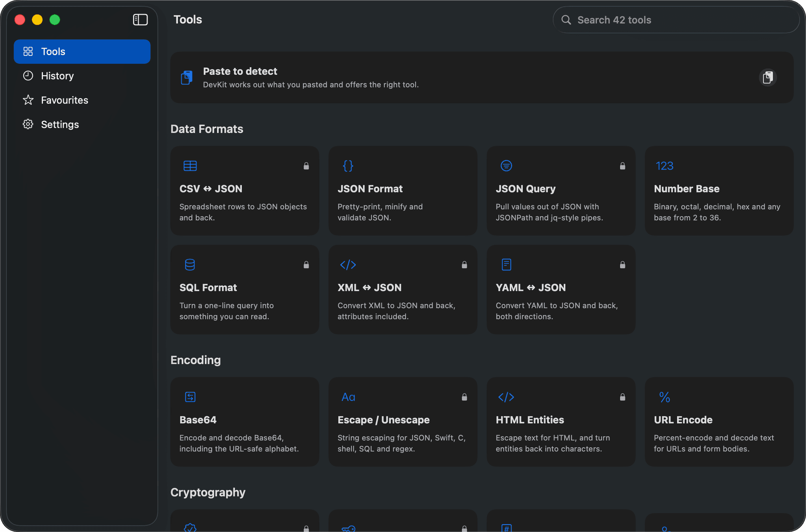Open the Favourites sidebar section
Viewport: 806px width, 532px height.
pos(82,100)
